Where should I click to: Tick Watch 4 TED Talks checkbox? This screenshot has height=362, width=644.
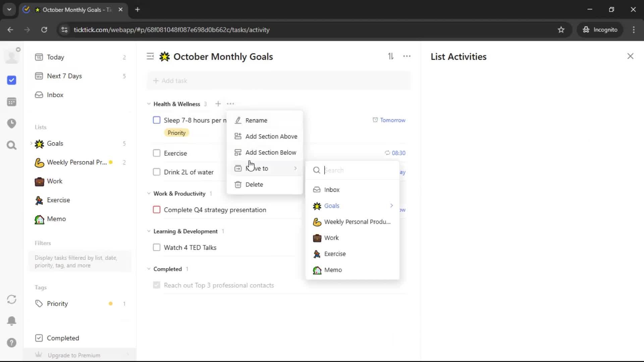point(157,247)
